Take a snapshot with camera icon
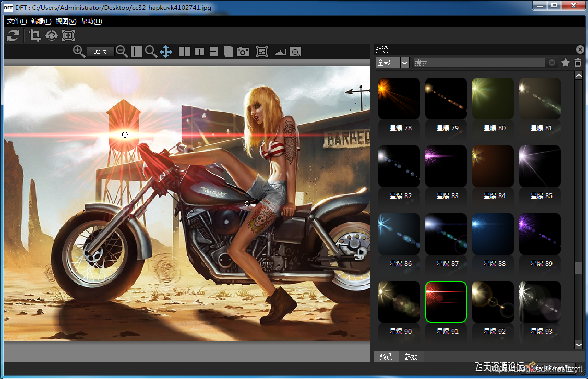 coord(243,52)
